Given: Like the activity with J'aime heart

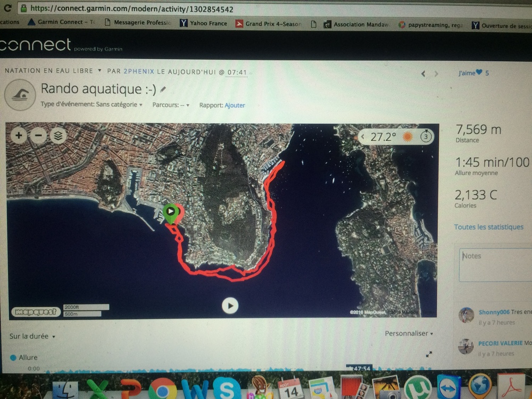Looking at the screenshot, I should [x=473, y=73].
